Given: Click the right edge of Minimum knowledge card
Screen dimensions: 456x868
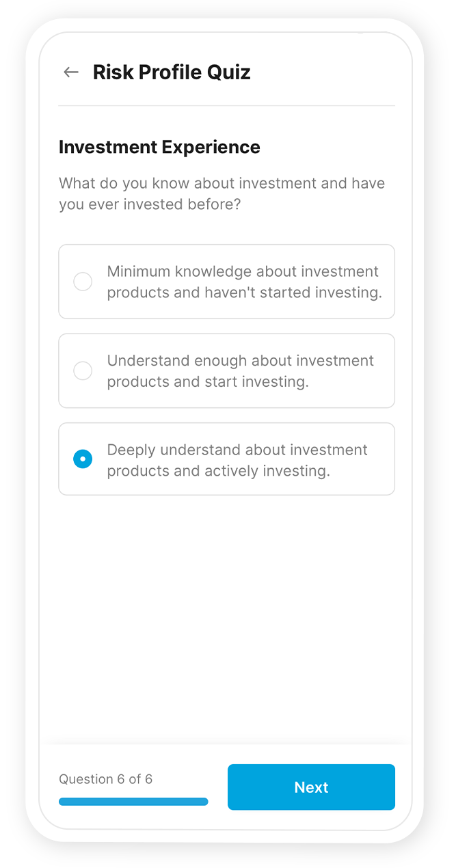Looking at the screenshot, I should click(390, 282).
